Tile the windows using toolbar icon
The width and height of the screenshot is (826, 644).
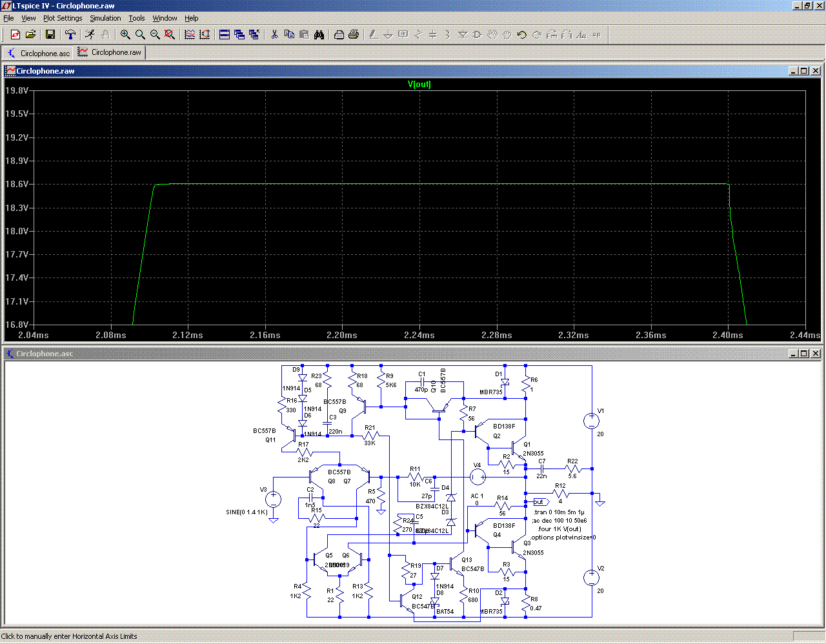225,35
